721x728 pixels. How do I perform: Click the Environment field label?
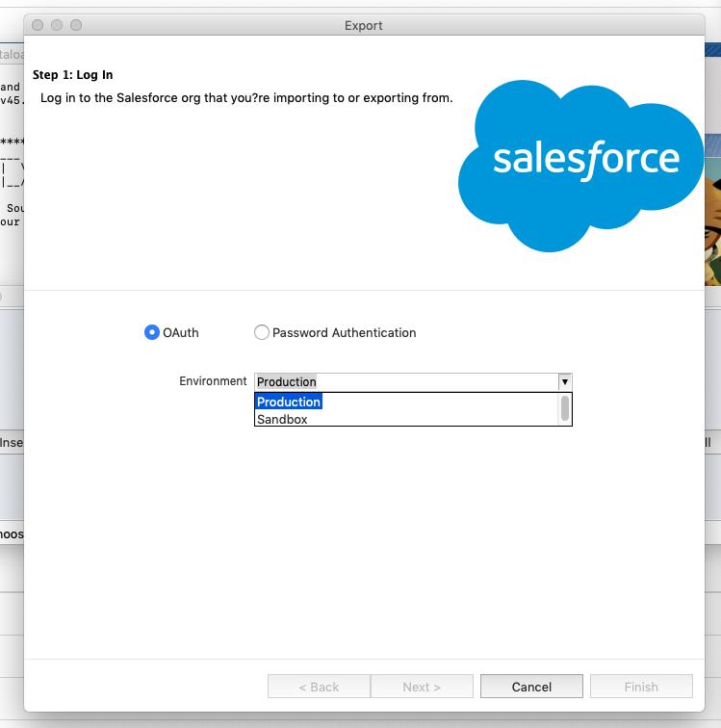pos(213,381)
